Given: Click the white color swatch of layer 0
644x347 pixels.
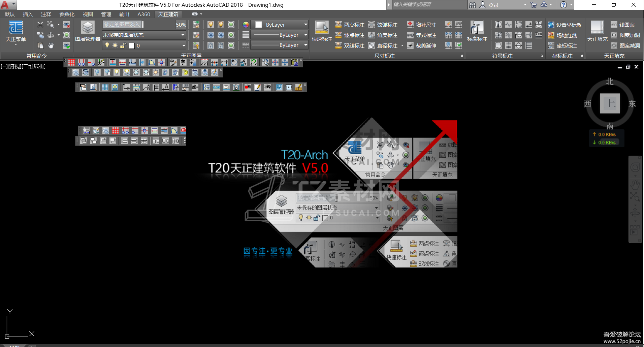Looking at the screenshot, I should (x=132, y=45).
